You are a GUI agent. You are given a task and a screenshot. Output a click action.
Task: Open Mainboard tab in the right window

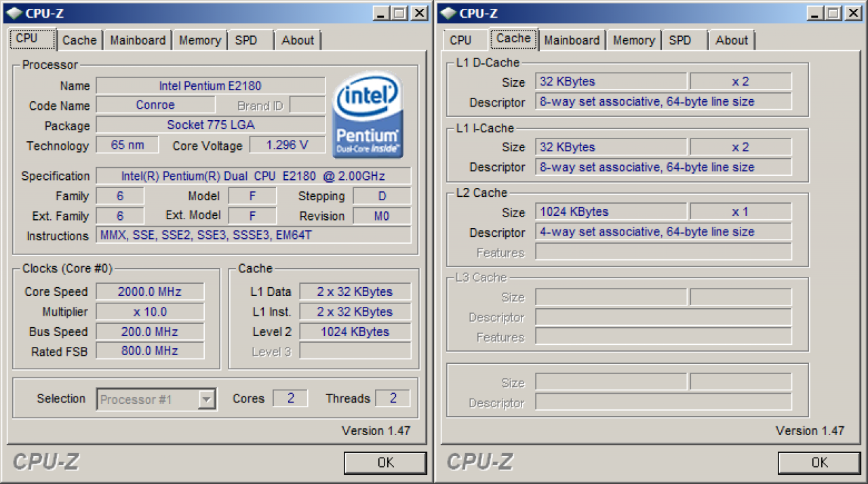coord(572,40)
